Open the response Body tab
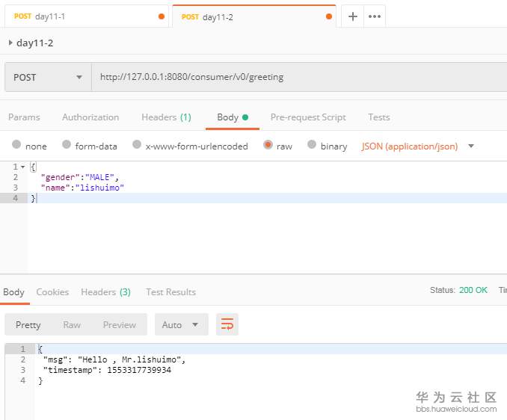The height and width of the screenshot is (420, 507). tap(13, 292)
